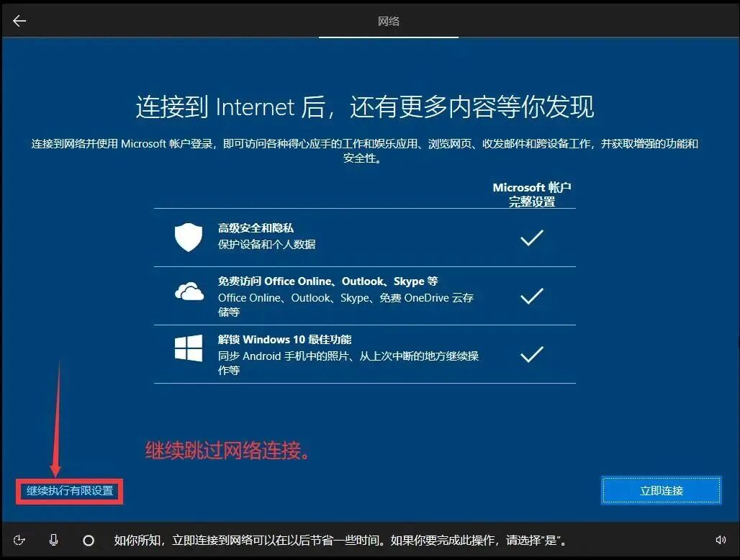Click the 继续执行有限设置 link
740x560 pixels.
(x=68, y=492)
